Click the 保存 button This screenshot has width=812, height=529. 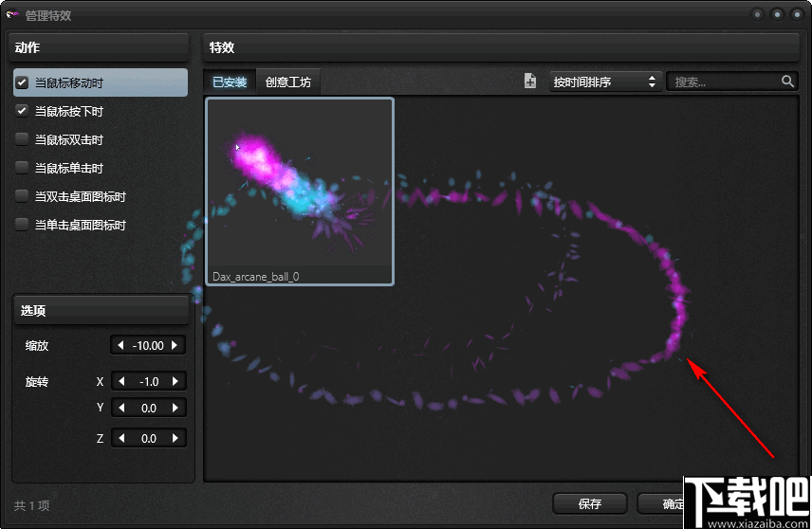point(590,503)
